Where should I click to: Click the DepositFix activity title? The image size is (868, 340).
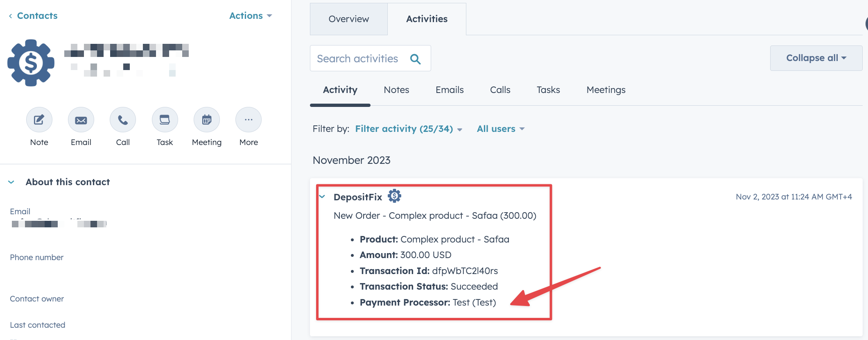(x=357, y=197)
